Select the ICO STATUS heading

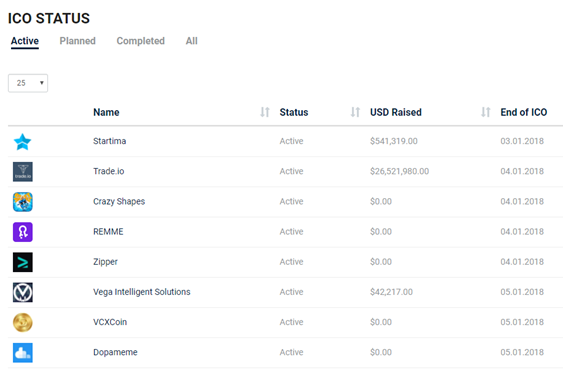point(49,18)
